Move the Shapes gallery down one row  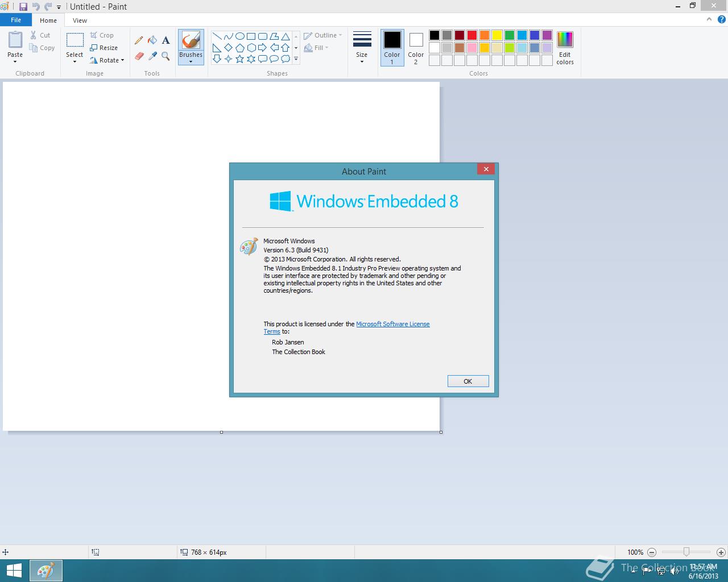click(296, 48)
